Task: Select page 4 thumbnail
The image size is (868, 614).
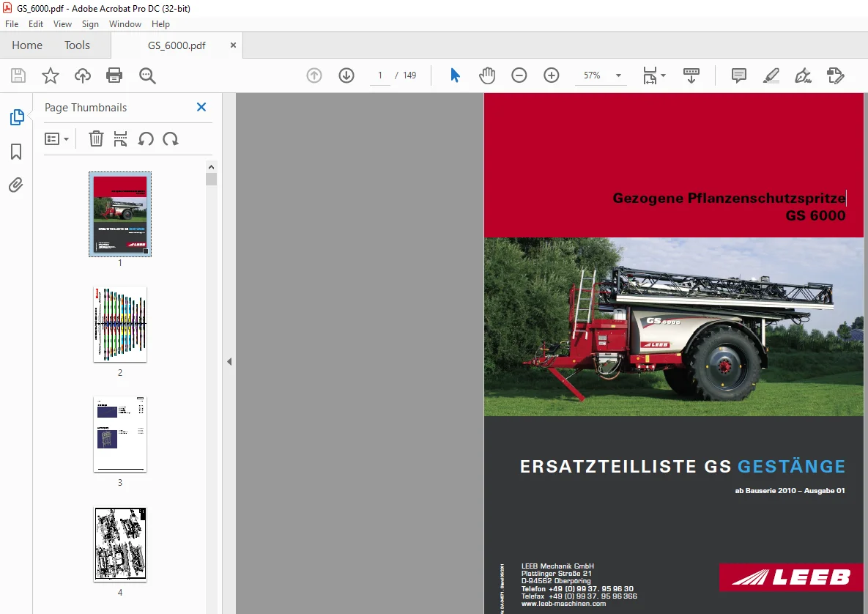Action: pos(120,544)
